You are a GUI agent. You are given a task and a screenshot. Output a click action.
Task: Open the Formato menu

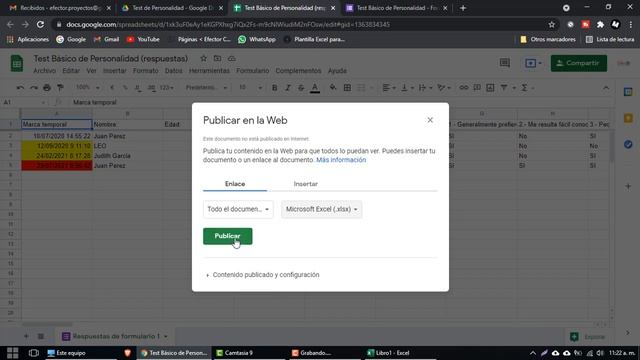coord(145,71)
